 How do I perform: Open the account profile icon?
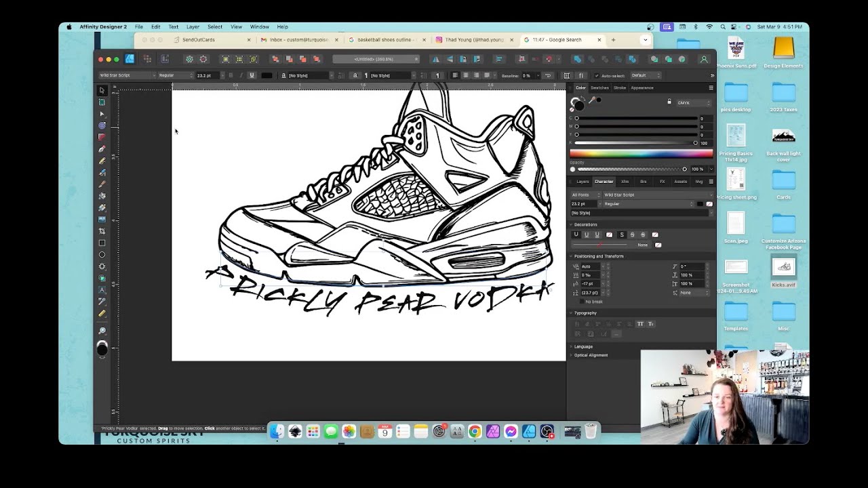pos(704,59)
